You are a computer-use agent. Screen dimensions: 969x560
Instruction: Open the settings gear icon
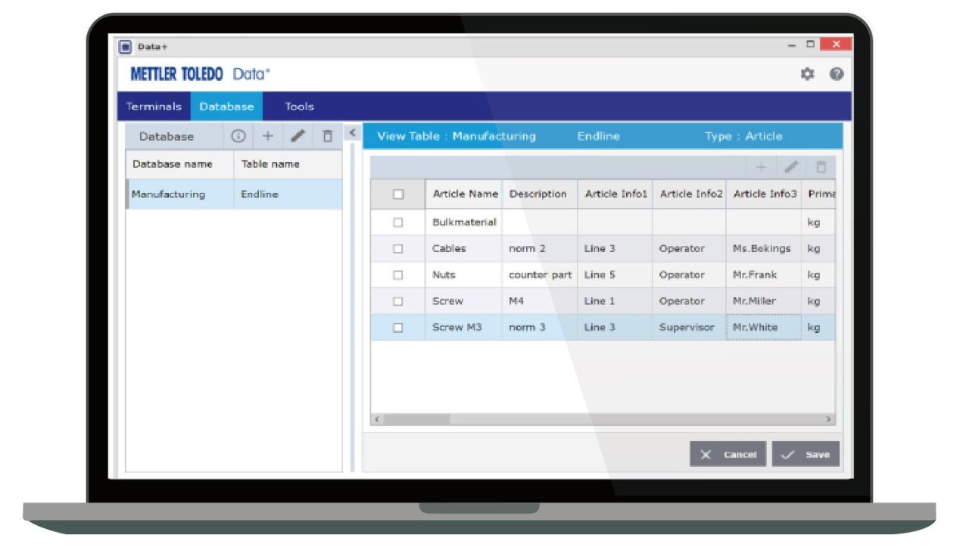click(808, 74)
